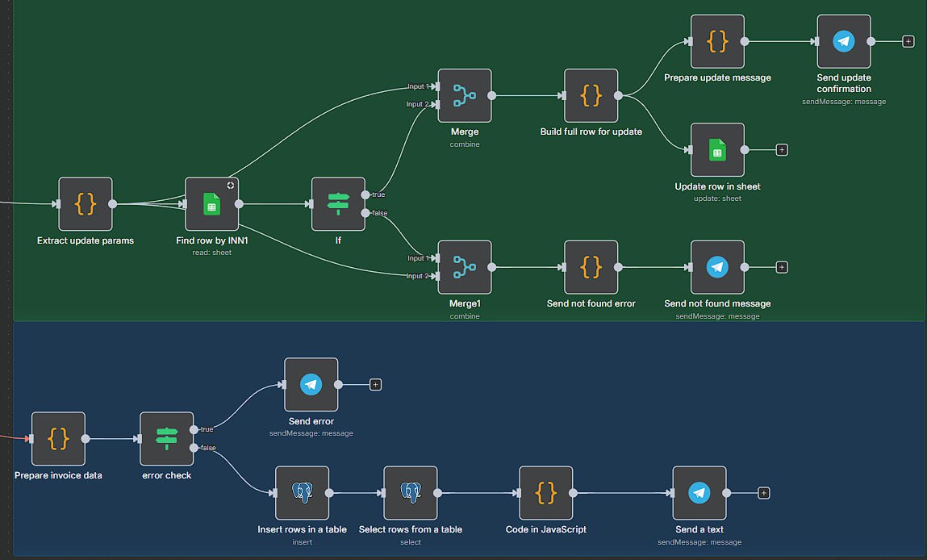Select the Update row in sheet node

point(718,150)
